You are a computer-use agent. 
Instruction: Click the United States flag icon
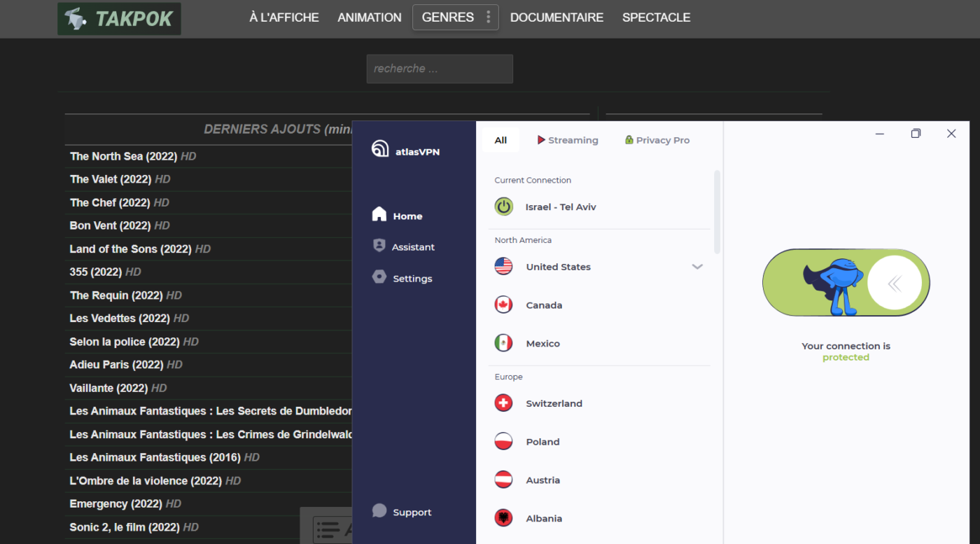click(x=503, y=267)
